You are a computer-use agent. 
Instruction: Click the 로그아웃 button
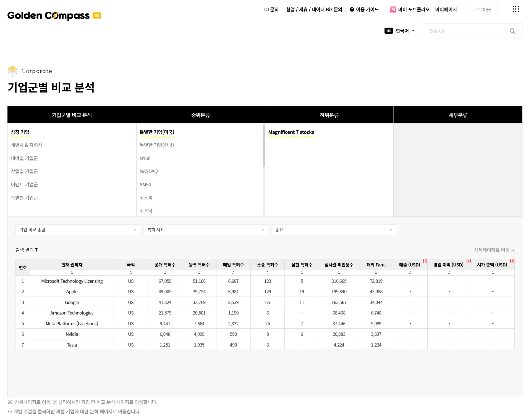pos(483,9)
